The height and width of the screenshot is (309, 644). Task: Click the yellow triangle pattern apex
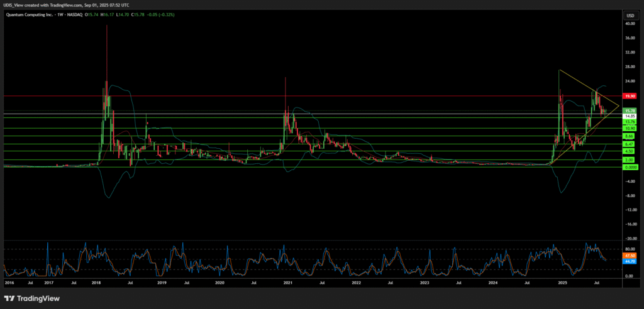pos(619,106)
